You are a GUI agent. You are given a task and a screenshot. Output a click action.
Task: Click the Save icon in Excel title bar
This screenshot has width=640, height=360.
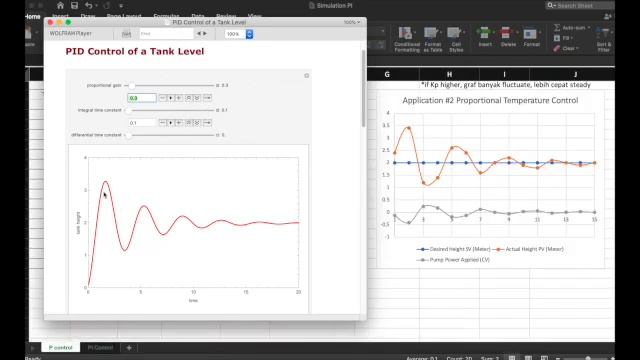(74, 5)
